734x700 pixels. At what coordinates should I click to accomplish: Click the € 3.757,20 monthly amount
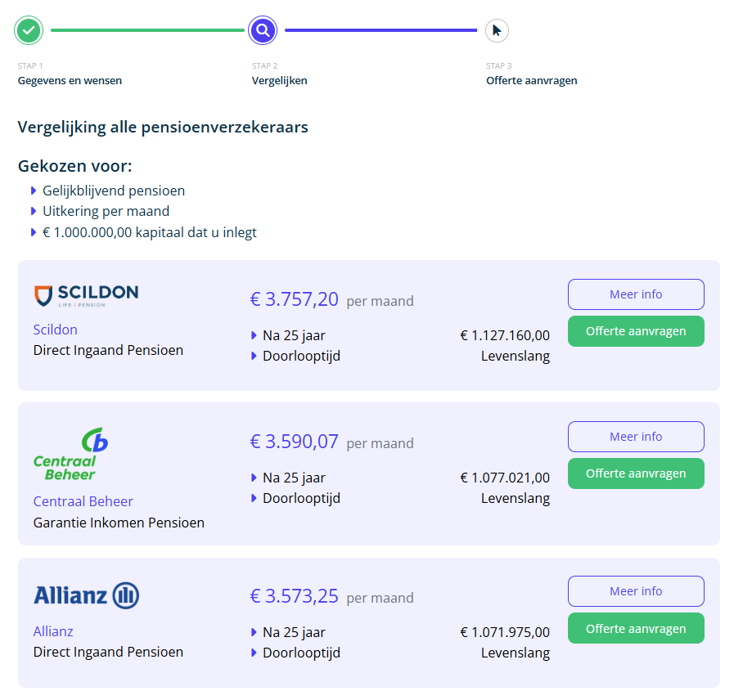(294, 300)
